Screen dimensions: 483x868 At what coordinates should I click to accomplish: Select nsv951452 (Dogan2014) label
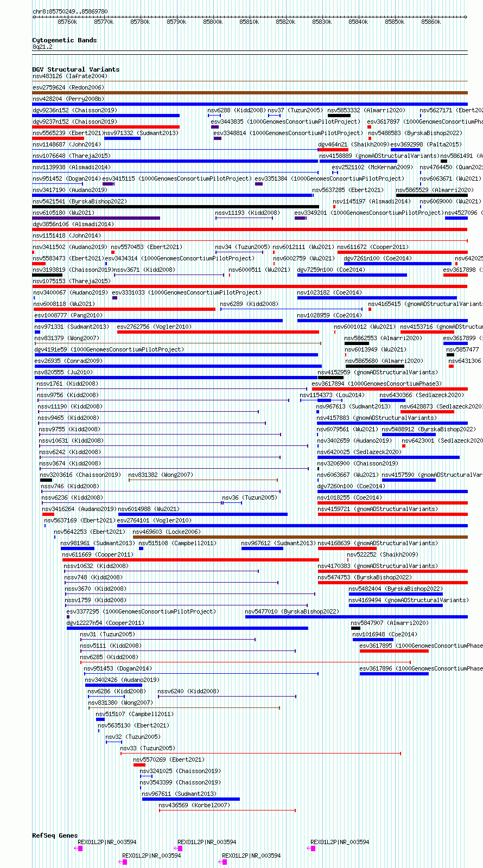(x=66, y=179)
